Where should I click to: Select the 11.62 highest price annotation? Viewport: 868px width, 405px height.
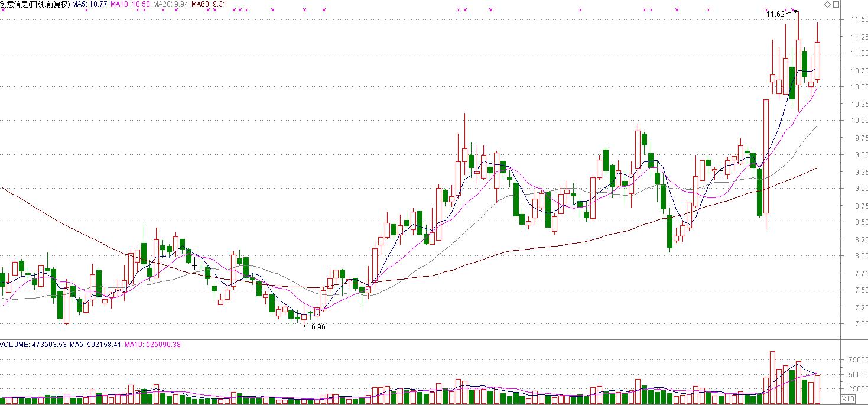pyautogui.click(x=775, y=14)
